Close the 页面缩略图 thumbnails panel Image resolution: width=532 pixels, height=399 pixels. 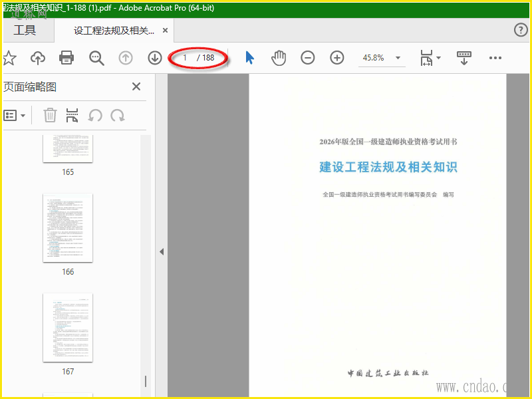(136, 86)
